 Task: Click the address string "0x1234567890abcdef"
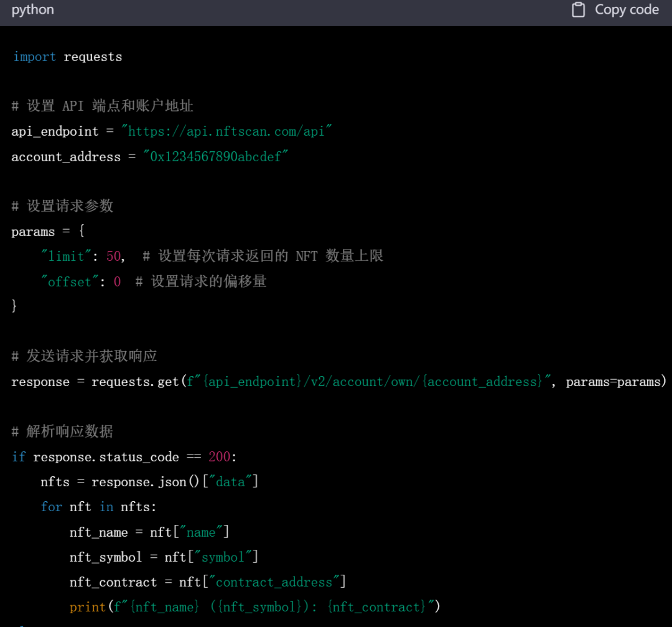click(215, 156)
